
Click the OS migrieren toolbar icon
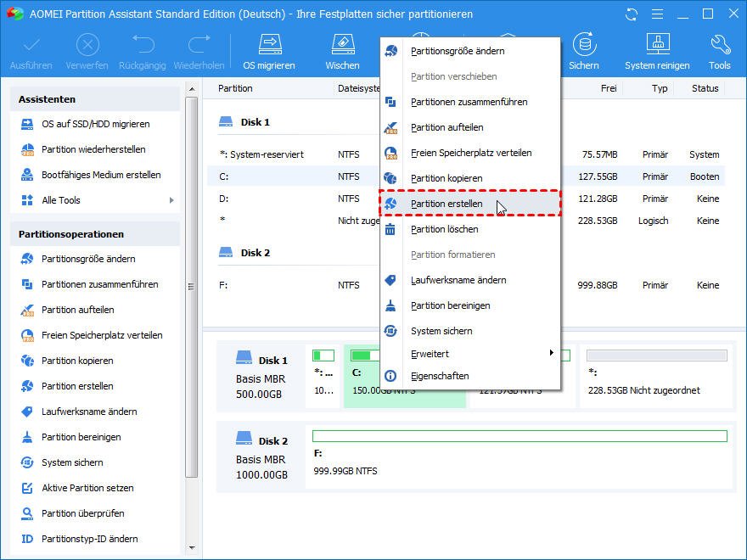(x=269, y=52)
